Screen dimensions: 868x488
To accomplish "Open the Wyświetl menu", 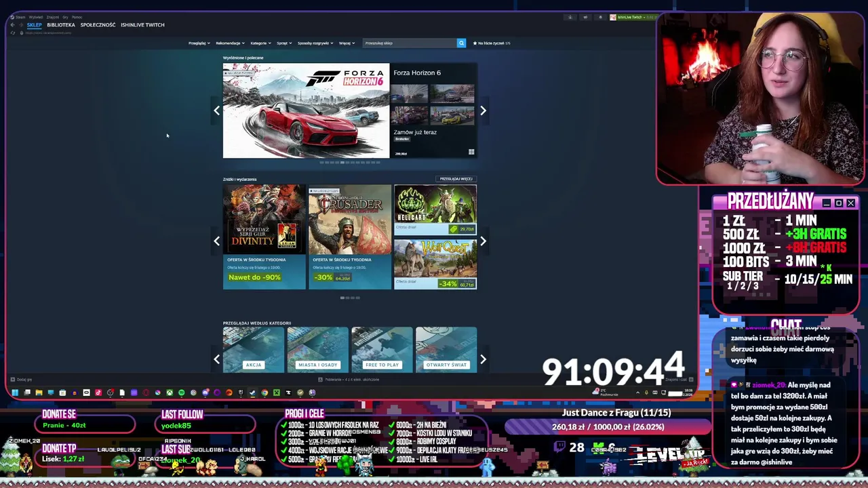I will [36, 17].
